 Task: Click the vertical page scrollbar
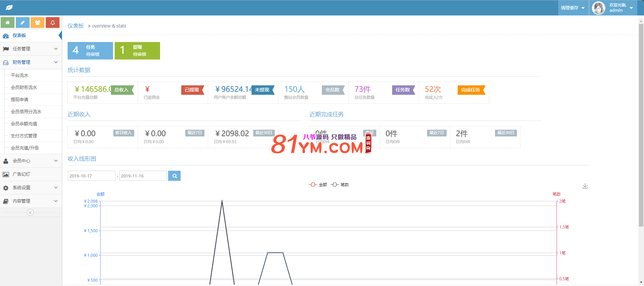click(x=641, y=125)
